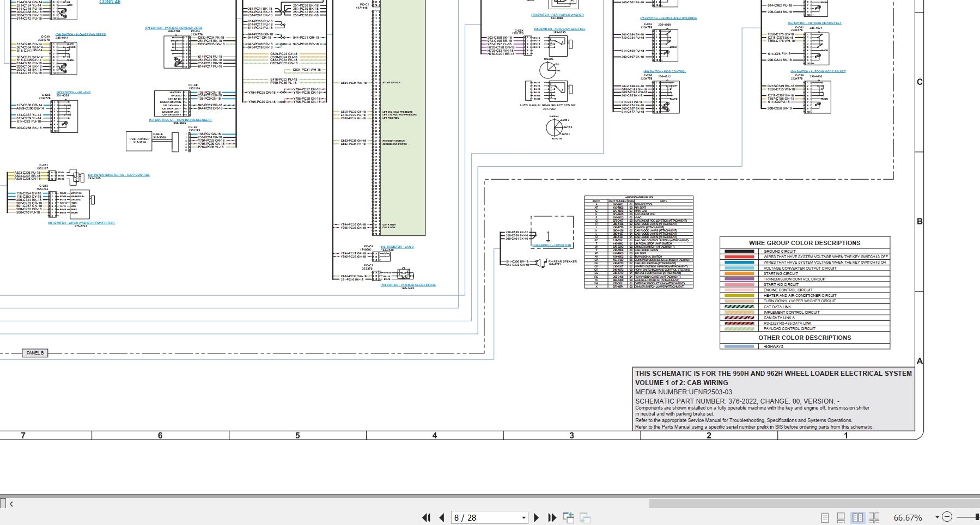Open the (77) Switch - Payload Reweigh Zero link

pyautogui.click(x=173, y=28)
